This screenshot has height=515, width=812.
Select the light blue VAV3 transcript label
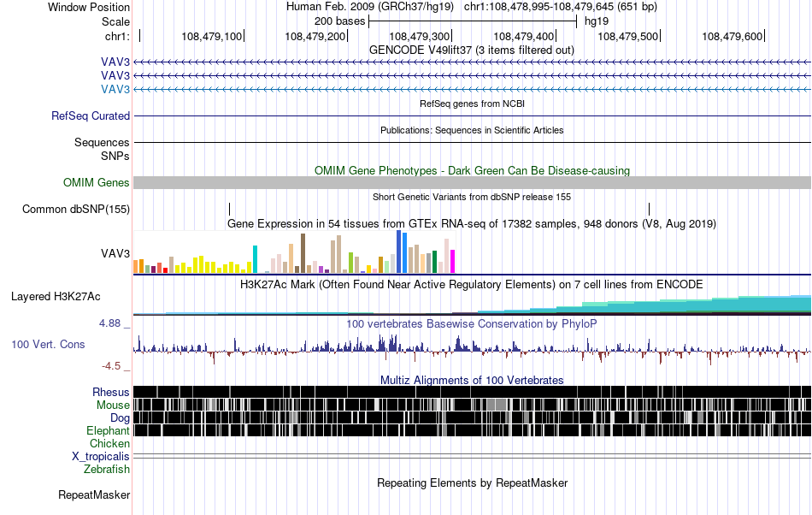[115, 89]
